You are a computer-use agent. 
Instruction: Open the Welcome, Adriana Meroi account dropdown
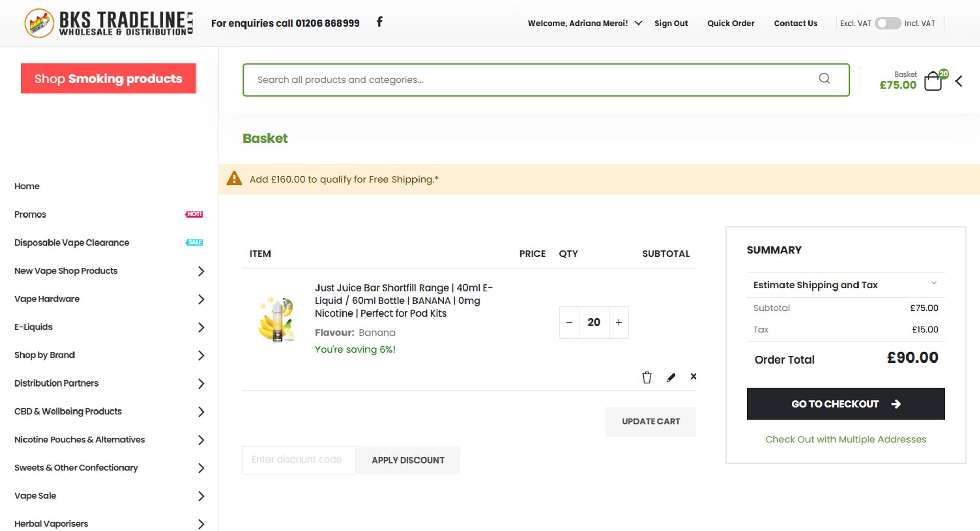tap(584, 23)
